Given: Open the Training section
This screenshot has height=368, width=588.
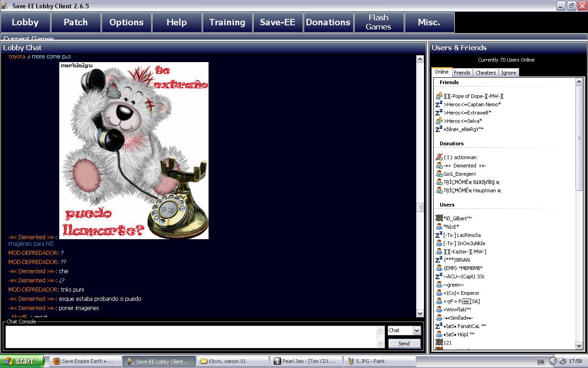Looking at the screenshot, I should point(227,22).
